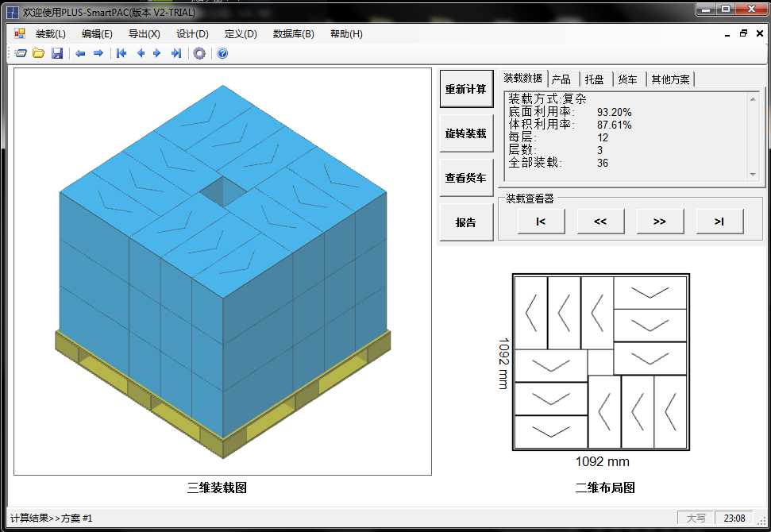Click the 报告 button

click(x=466, y=222)
